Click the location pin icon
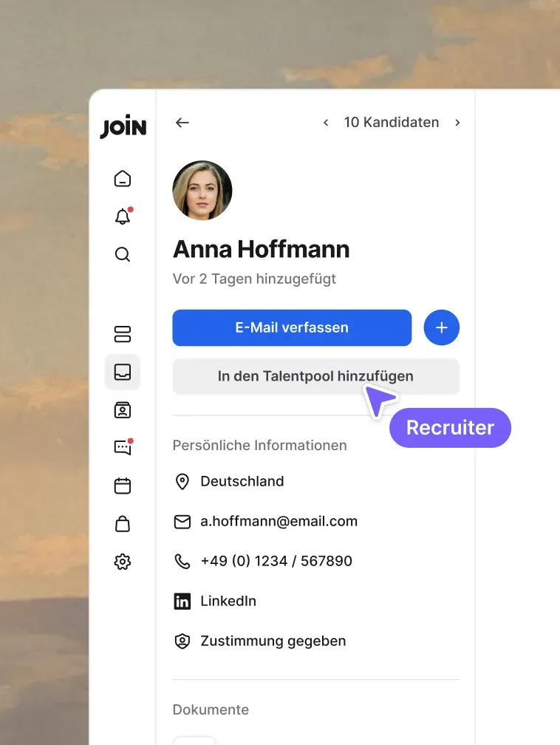Image resolution: width=560 pixels, height=745 pixels. (182, 482)
